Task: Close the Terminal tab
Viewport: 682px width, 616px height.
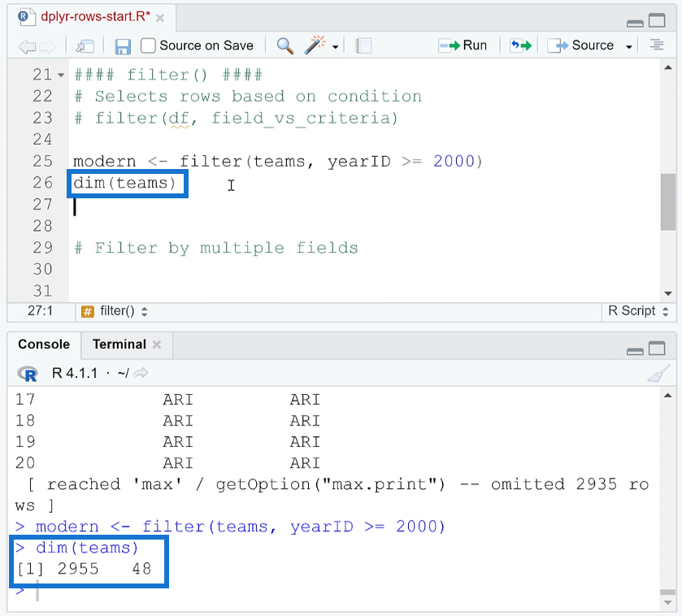Action: coord(157,345)
